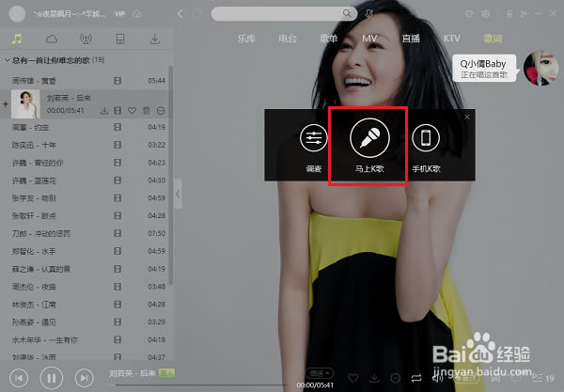Viewport: 564px width, 392px height.
Task: Click the user avatar at top left
Action: (x=17, y=14)
